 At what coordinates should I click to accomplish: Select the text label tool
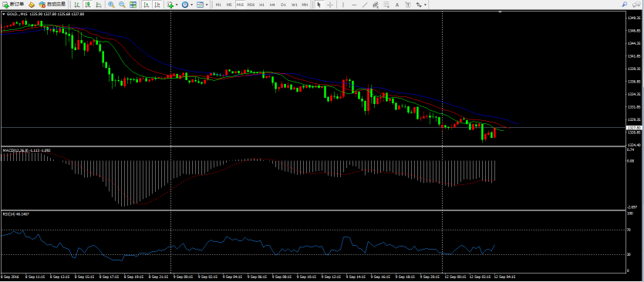[407, 5]
